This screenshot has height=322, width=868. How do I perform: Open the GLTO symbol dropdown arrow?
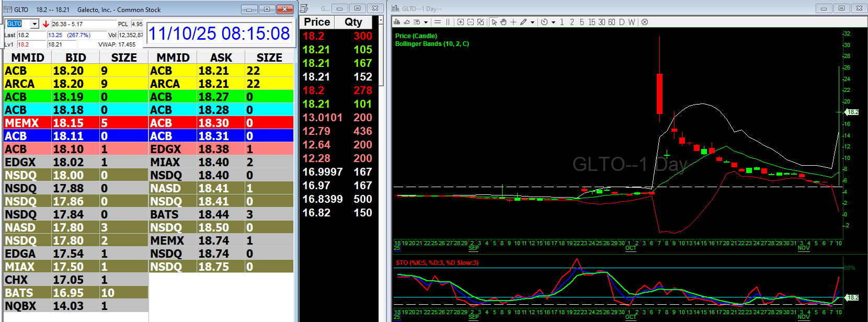click(x=35, y=24)
